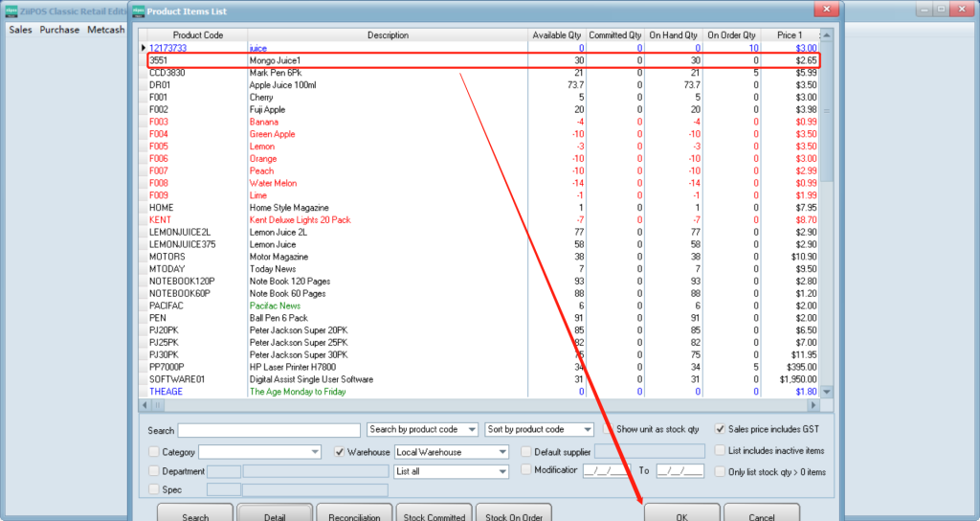
Task: Uncheck the Warehouse checkbox
Action: point(340,452)
